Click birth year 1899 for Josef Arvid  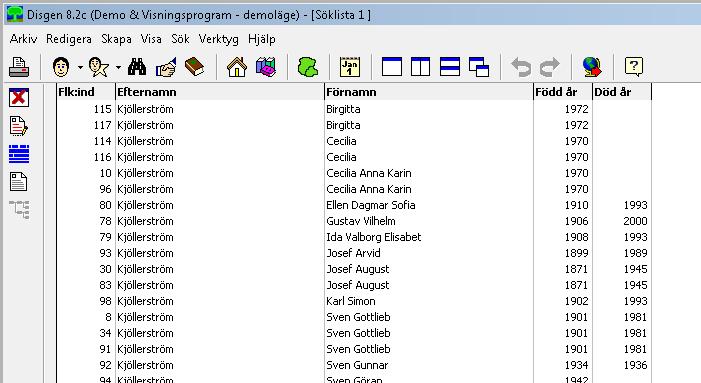[576, 253]
